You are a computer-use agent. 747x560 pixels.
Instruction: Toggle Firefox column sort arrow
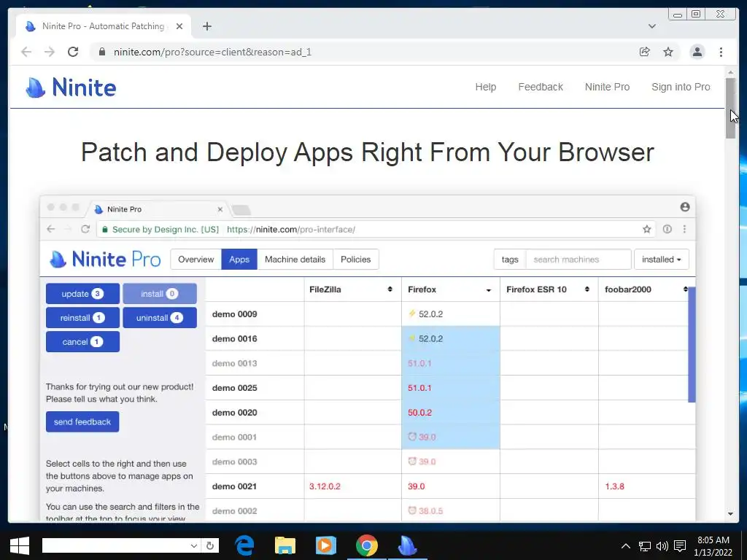tap(488, 290)
